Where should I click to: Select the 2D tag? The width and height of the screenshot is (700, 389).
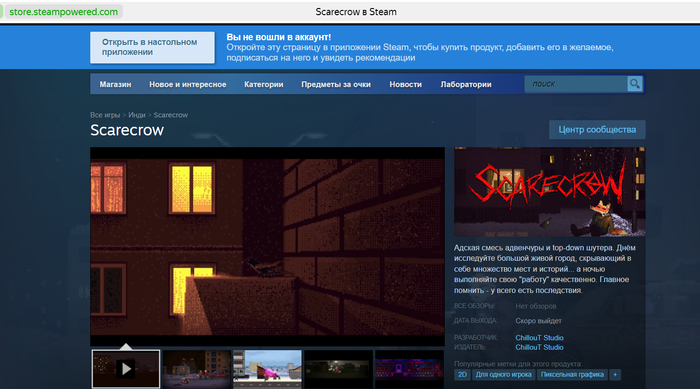point(462,375)
